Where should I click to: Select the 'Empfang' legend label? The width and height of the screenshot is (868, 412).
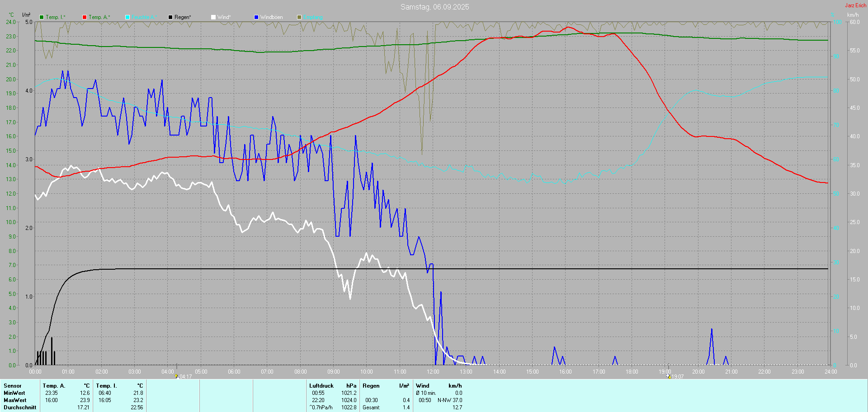pyautogui.click(x=313, y=17)
